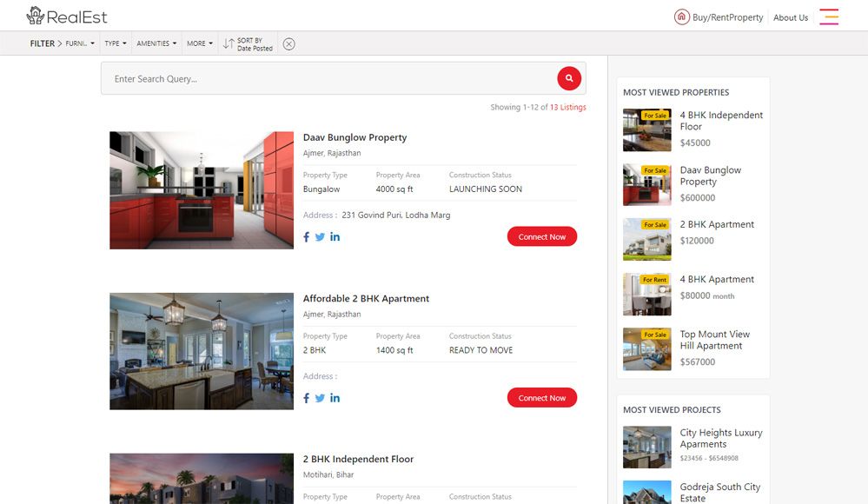This screenshot has width=868, height=504.
Task: Open the AMENITIES filter dropdown
Action: tap(156, 43)
